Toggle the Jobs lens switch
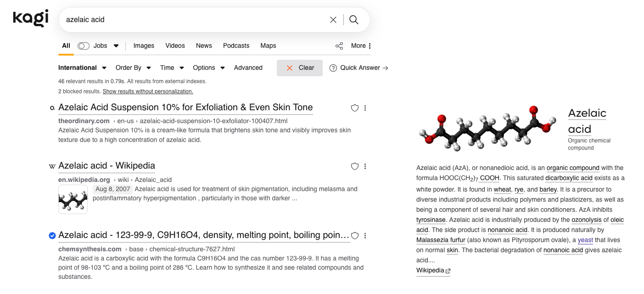The height and width of the screenshot is (294, 644). [x=84, y=46]
